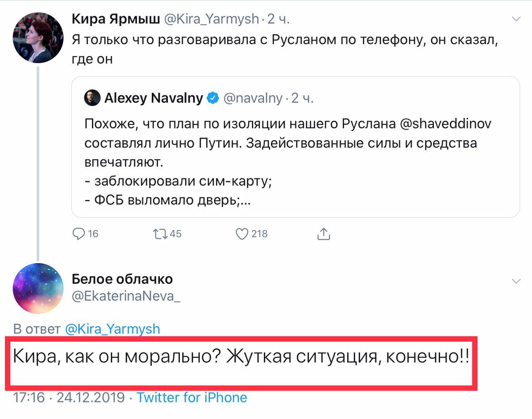Click the @EkaterinaNeva_ handle
532x419 pixels.
click(126, 296)
